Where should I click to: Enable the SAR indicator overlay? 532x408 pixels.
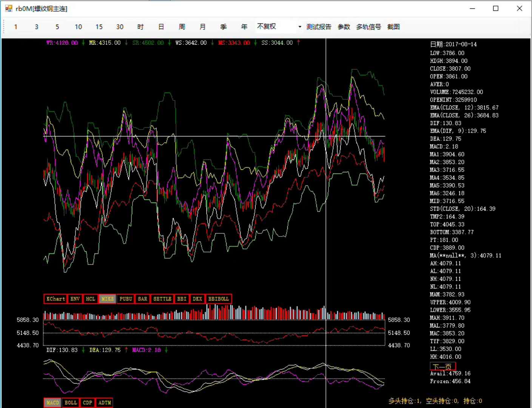pyautogui.click(x=142, y=299)
